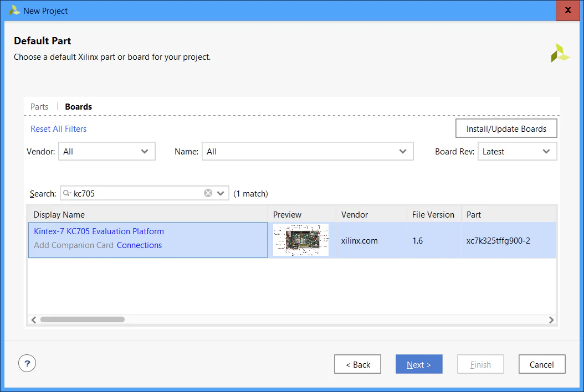Open the Connections link for KC705

139,245
